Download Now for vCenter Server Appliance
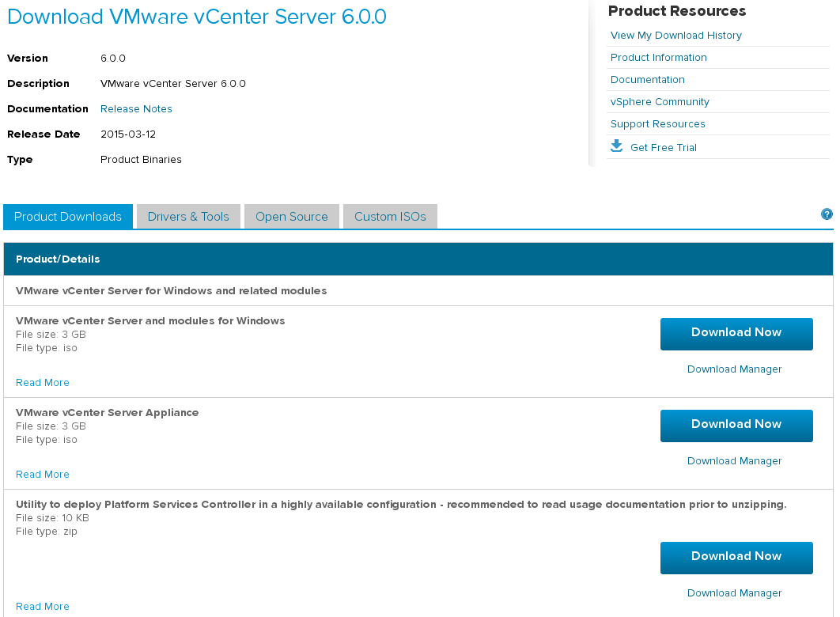 (736, 426)
